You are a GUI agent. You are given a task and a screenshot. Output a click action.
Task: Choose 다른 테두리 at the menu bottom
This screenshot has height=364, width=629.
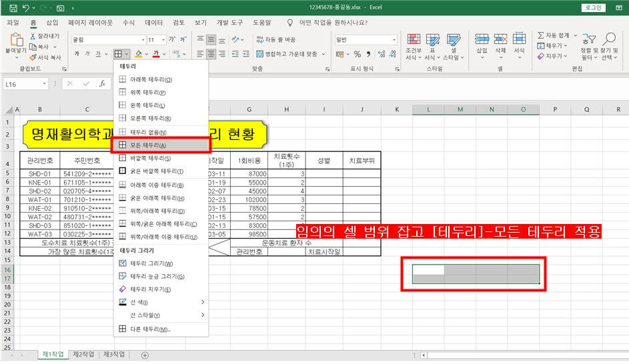pyautogui.click(x=161, y=329)
